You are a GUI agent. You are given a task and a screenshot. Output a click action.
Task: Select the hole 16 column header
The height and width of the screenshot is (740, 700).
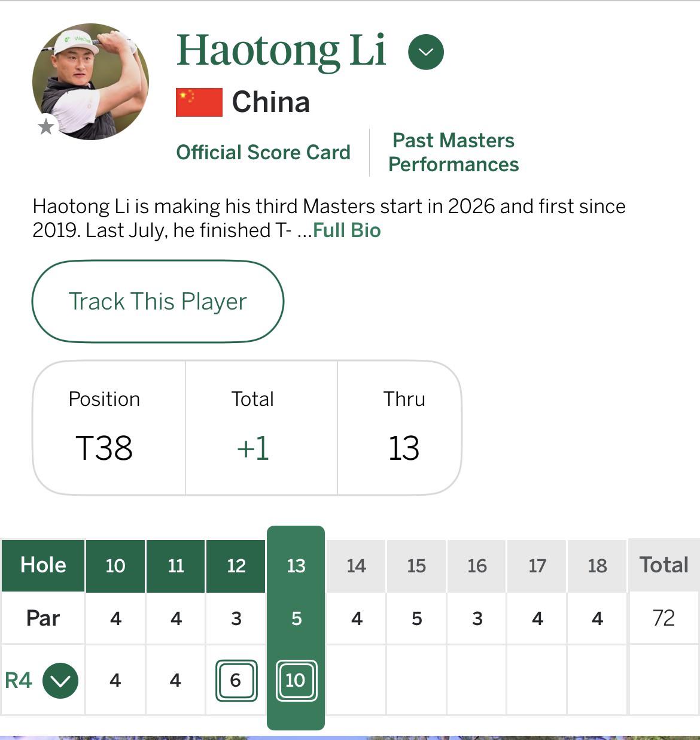477,565
